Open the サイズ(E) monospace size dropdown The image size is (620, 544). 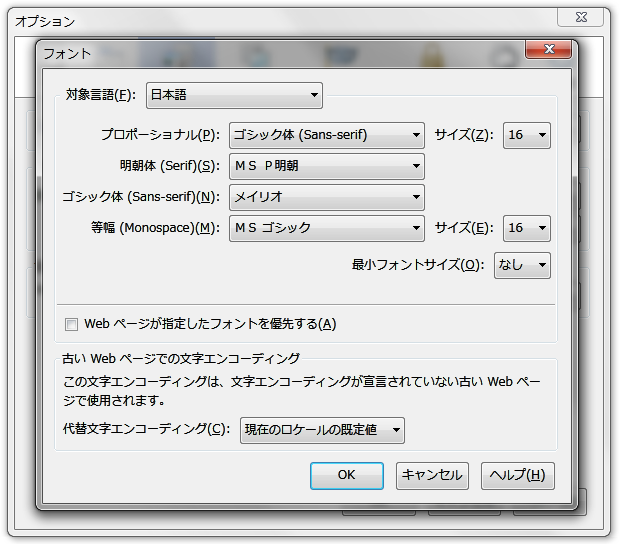527,228
